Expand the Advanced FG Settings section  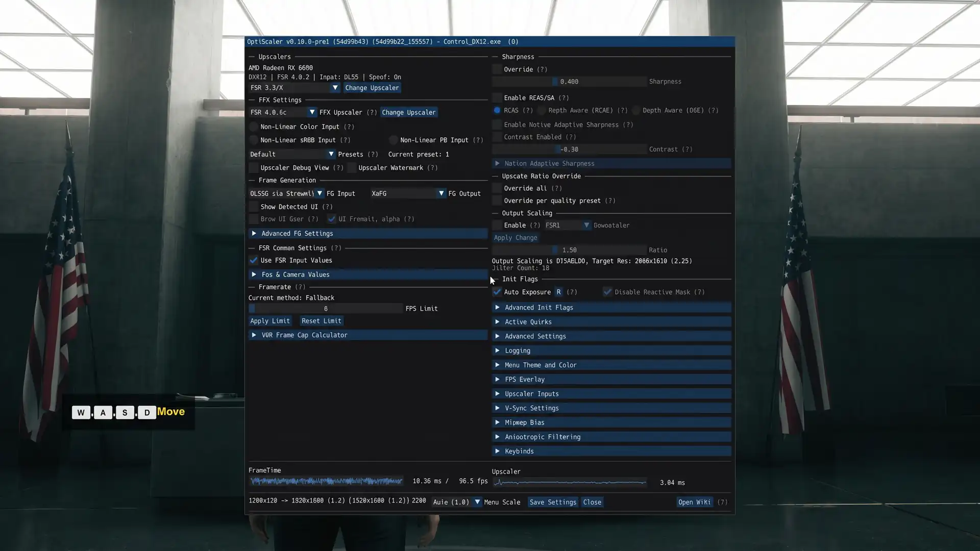click(x=367, y=234)
